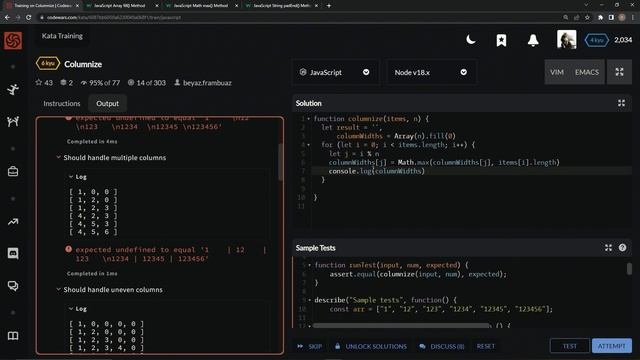Screen dimensions: 640x360
Task: Open the Node v18.x version dropdown
Action: tap(431, 72)
